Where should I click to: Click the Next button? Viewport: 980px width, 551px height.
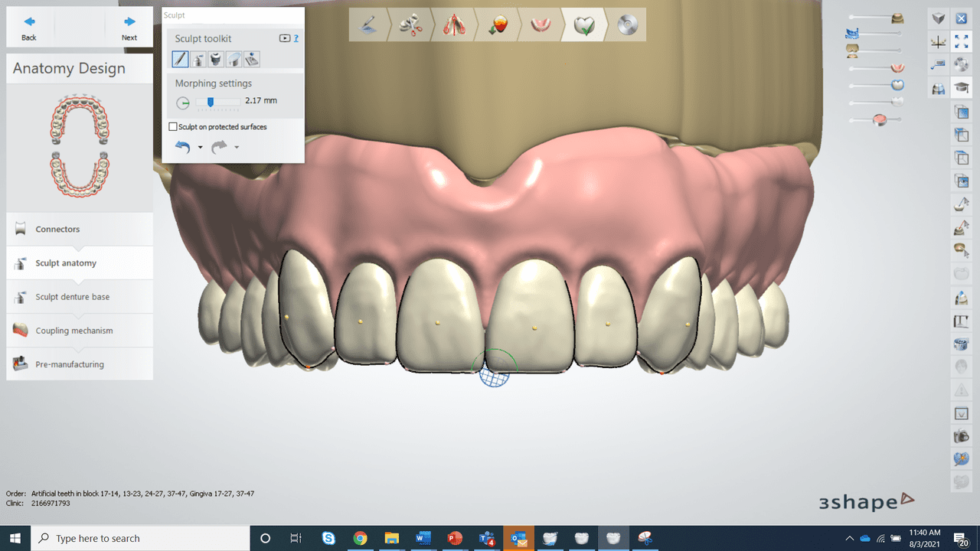click(129, 28)
